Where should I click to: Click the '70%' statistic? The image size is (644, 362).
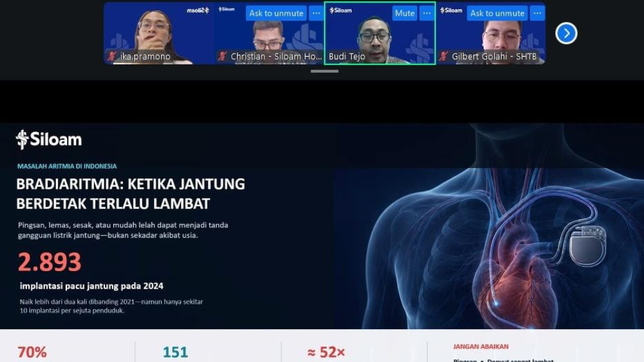click(32, 352)
